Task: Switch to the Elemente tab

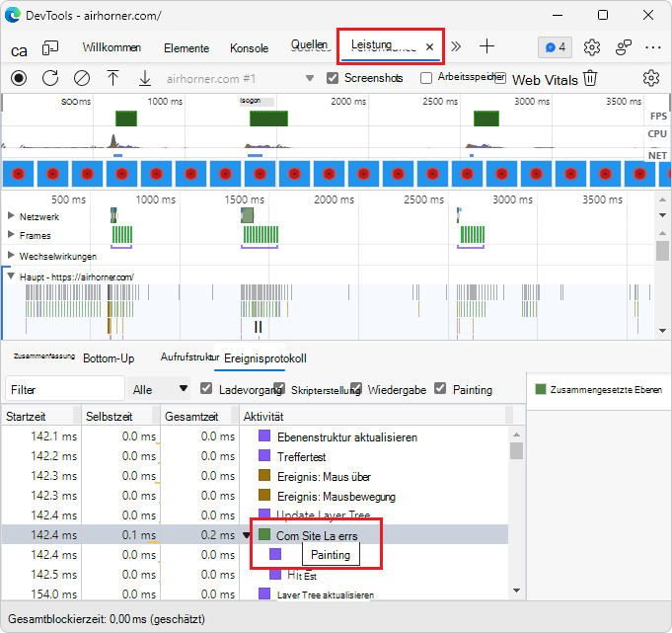Action: [187, 48]
